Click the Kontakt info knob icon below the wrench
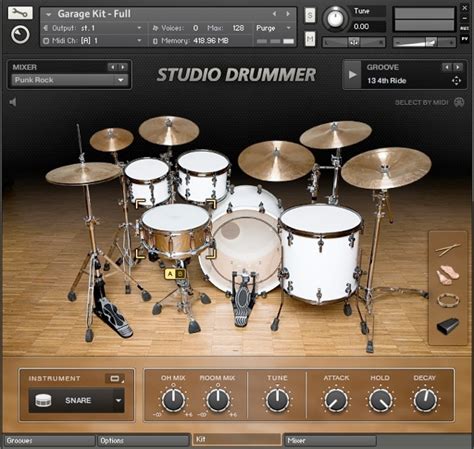Screen dimensions: 474x449 20,34
